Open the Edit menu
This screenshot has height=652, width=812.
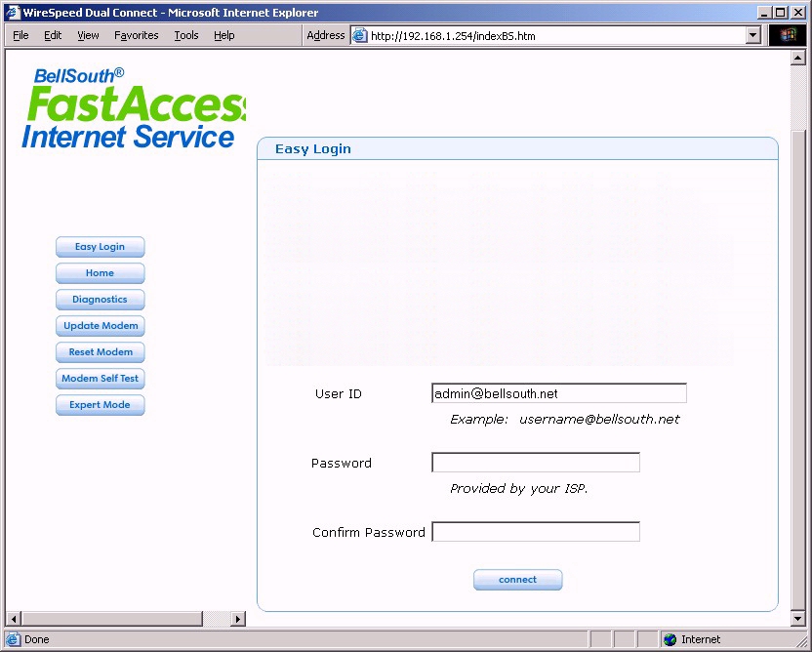click(x=53, y=35)
